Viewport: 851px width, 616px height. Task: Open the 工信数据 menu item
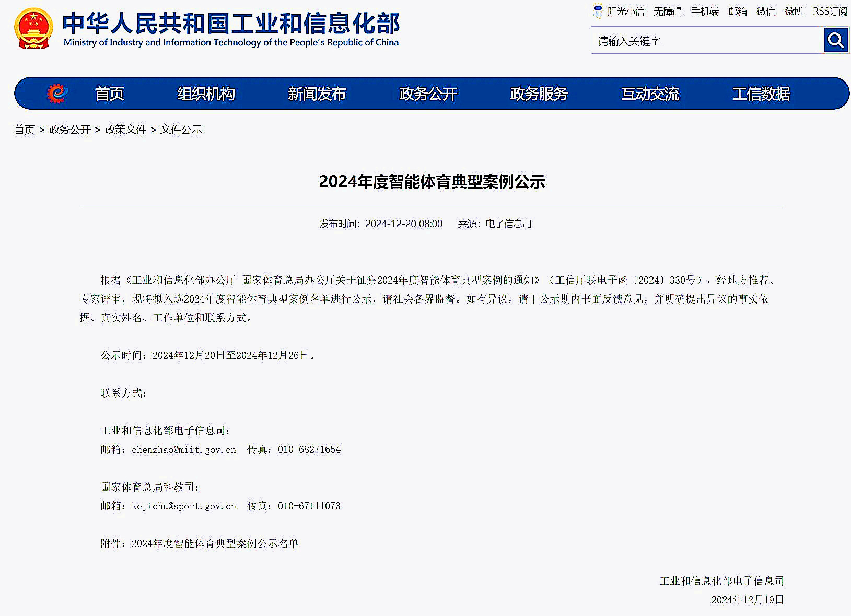pyautogui.click(x=762, y=94)
